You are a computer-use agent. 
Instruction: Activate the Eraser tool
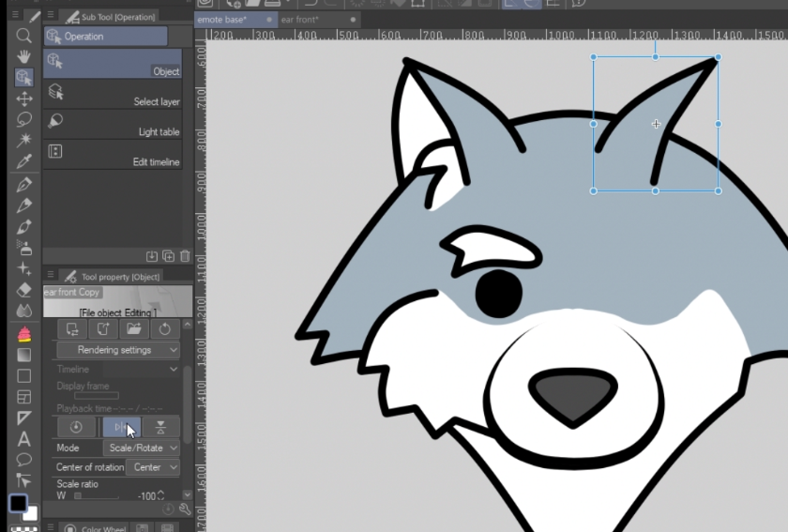click(24, 291)
